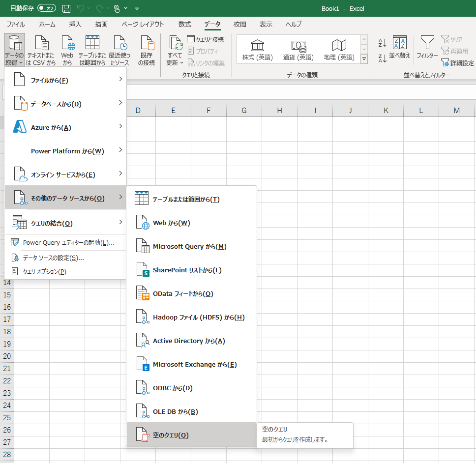Switch to the ページ レイアウト tab
476x463 pixels.
(x=143, y=24)
